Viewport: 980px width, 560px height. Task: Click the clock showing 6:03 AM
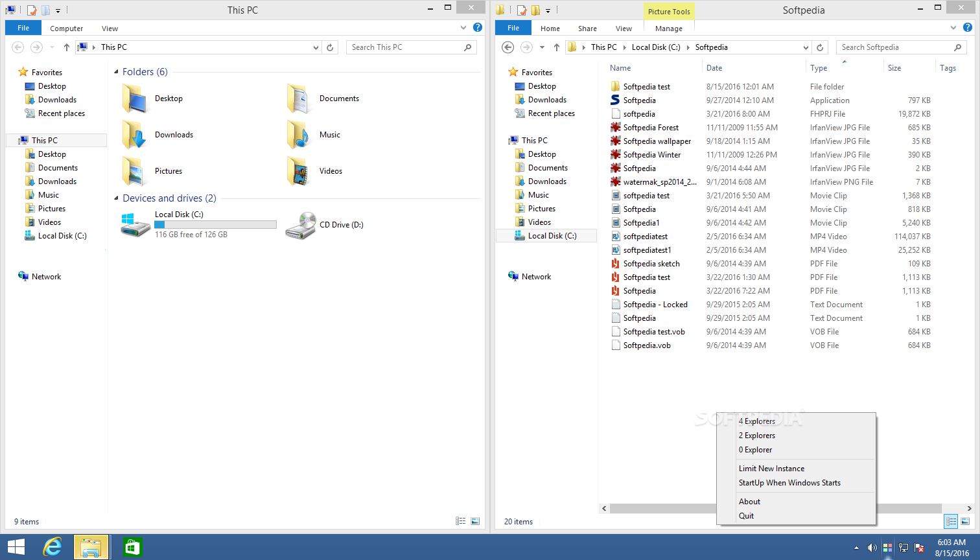tap(951, 542)
